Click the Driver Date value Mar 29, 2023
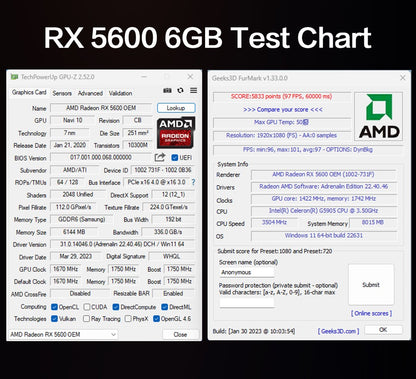 (76, 256)
